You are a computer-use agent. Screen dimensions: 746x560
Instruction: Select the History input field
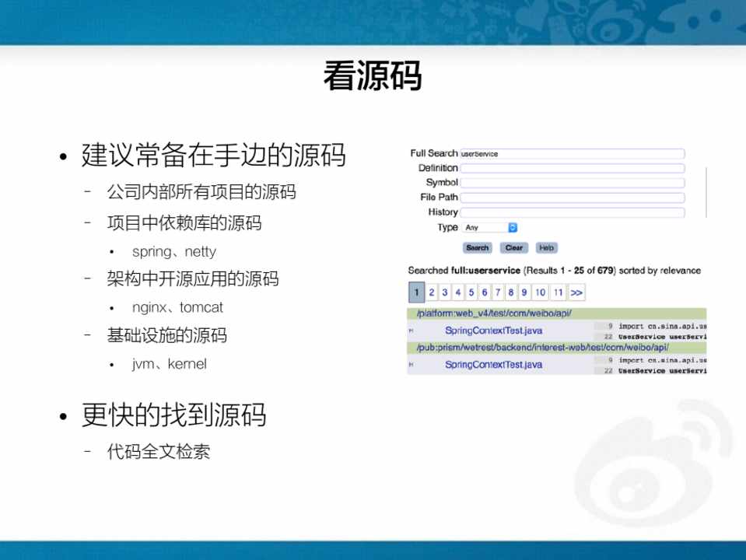click(x=572, y=212)
